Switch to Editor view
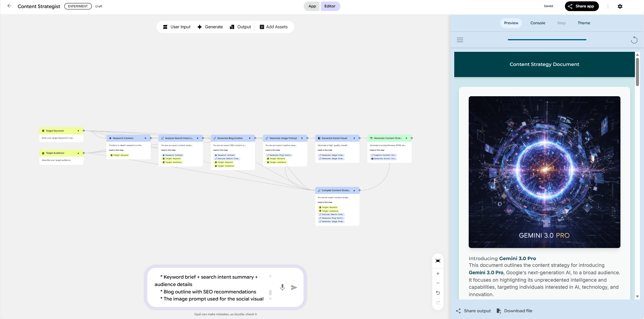The width and height of the screenshot is (644, 319). (330, 6)
